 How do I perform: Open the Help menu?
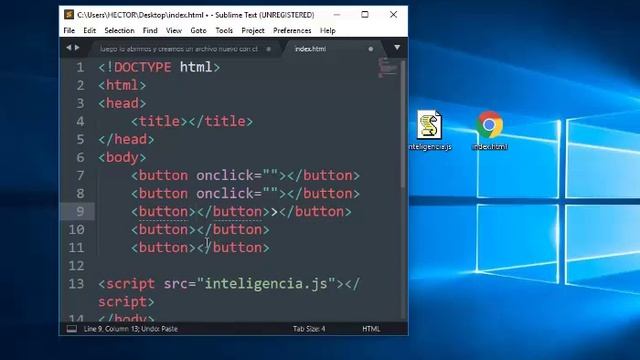328,31
